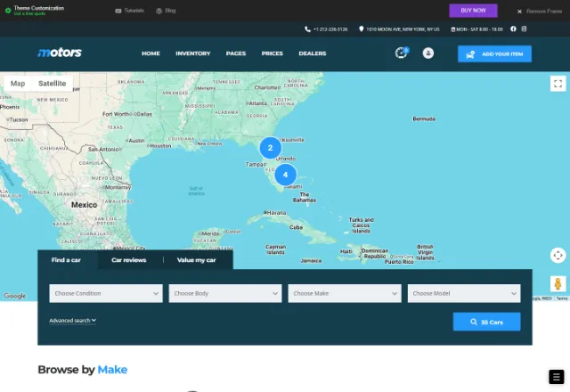Select the Car reviews tab
This screenshot has height=392, width=570.
[129, 260]
